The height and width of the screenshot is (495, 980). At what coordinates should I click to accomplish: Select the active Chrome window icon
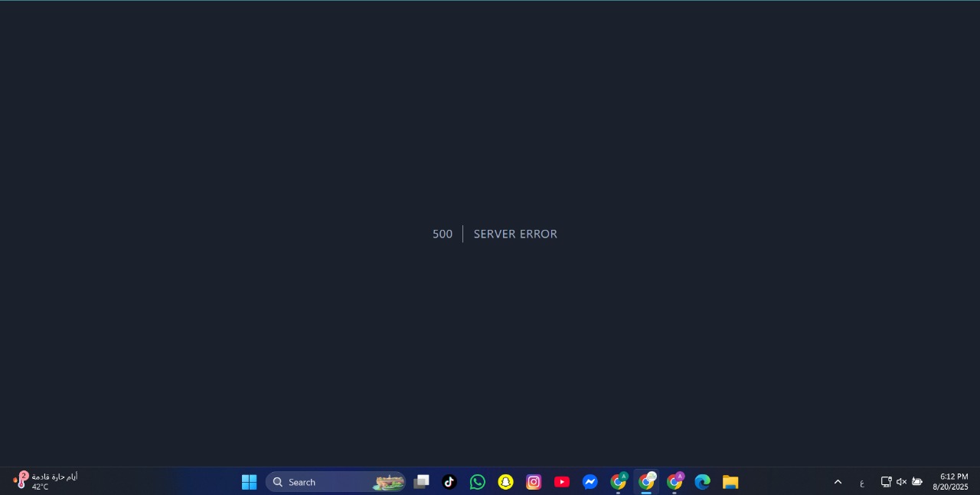[x=646, y=482]
